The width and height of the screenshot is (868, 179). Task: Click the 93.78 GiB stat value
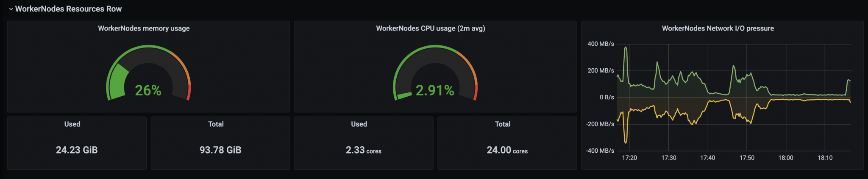(220, 150)
